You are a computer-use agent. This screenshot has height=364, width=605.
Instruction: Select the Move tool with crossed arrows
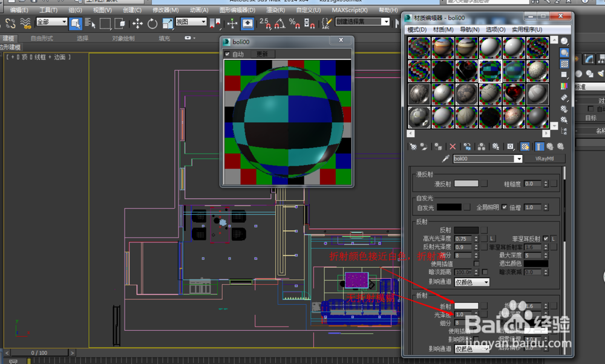coord(137,24)
